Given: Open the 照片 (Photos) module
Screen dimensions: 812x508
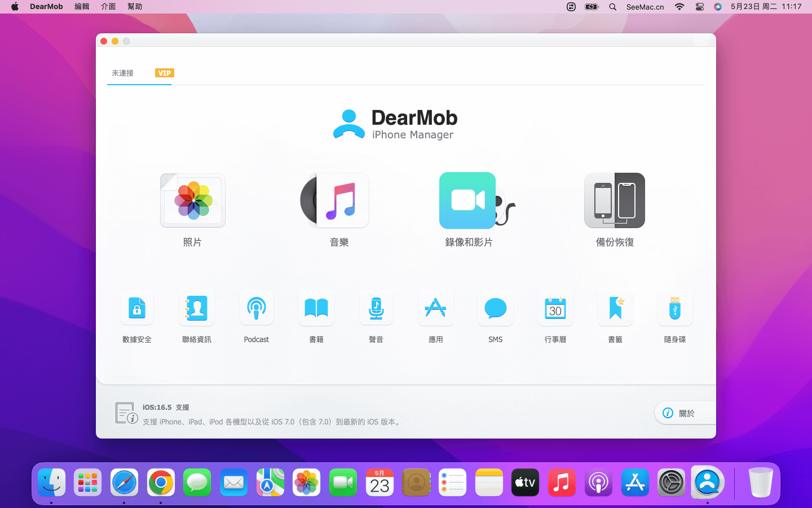Looking at the screenshot, I should (193, 201).
